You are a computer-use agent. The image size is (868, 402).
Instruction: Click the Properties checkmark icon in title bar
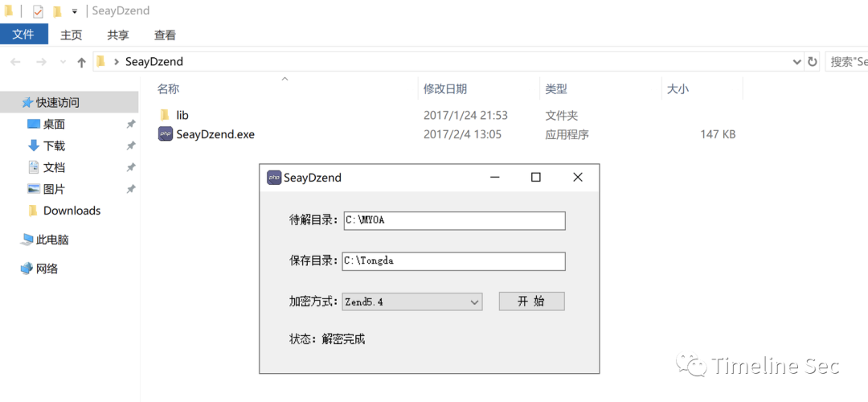38,11
